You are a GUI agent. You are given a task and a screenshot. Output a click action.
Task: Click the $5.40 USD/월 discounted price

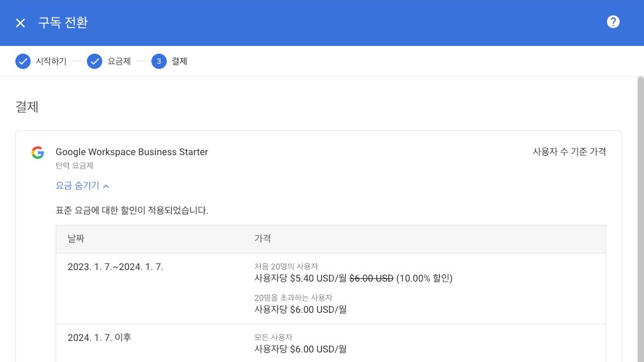[x=318, y=278]
